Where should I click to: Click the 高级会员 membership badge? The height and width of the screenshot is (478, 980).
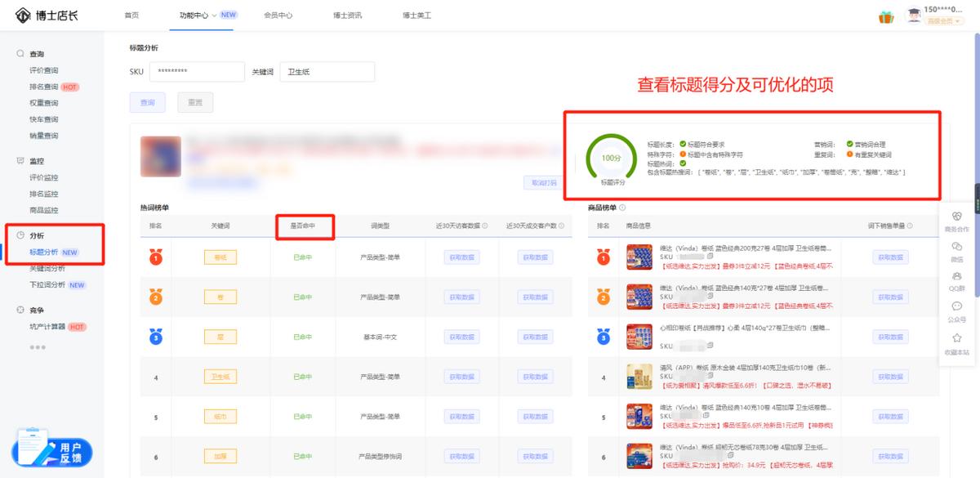[x=943, y=21]
